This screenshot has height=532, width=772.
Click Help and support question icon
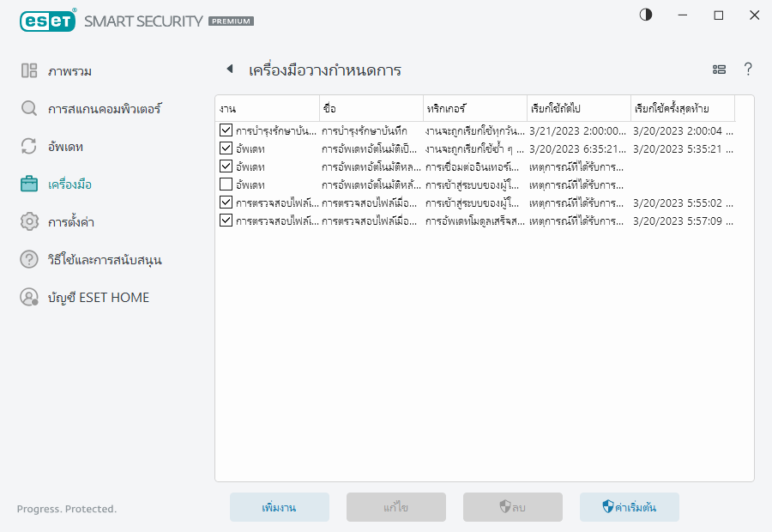point(29,260)
